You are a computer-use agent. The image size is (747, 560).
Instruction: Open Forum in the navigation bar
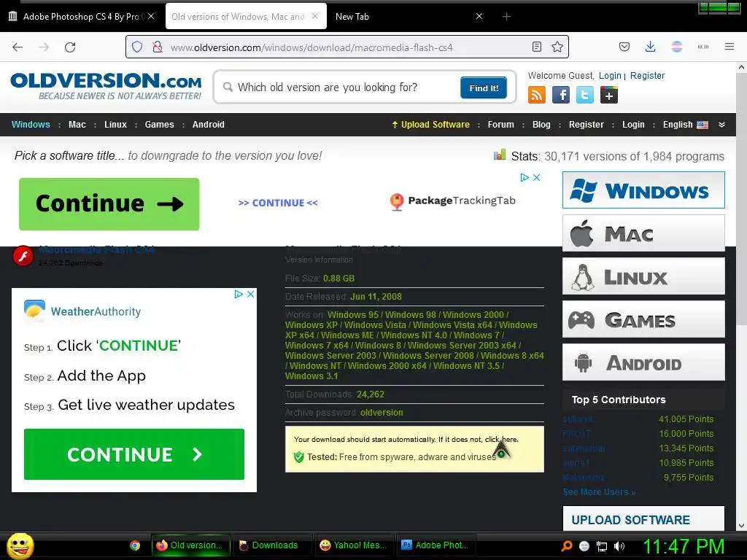500,125
